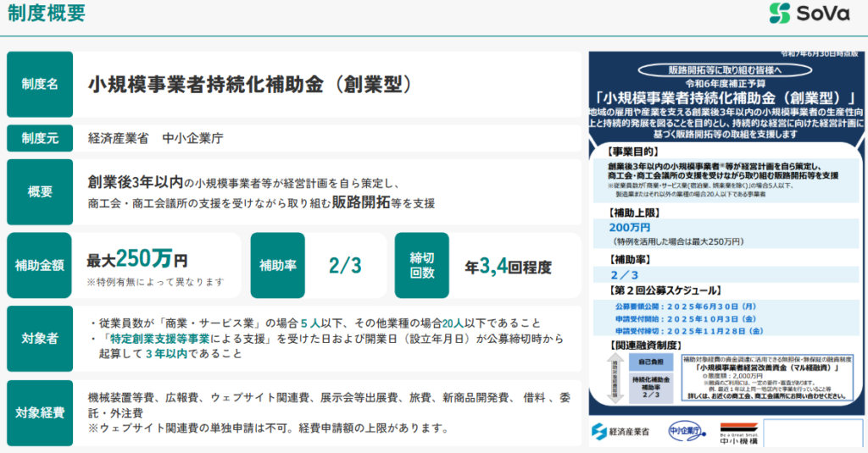Click the 対象者 label tile

tap(40, 339)
